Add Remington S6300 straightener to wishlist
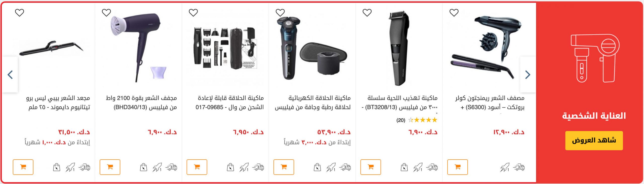The height and width of the screenshot is (184, 644). [454, 13]
